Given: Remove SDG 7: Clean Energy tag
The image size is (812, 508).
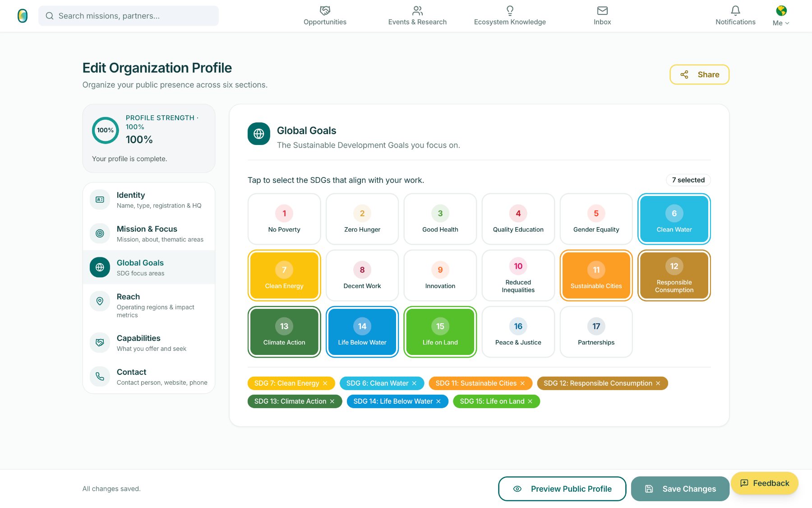Looking at the screenshot, I should tap(325, 383).
